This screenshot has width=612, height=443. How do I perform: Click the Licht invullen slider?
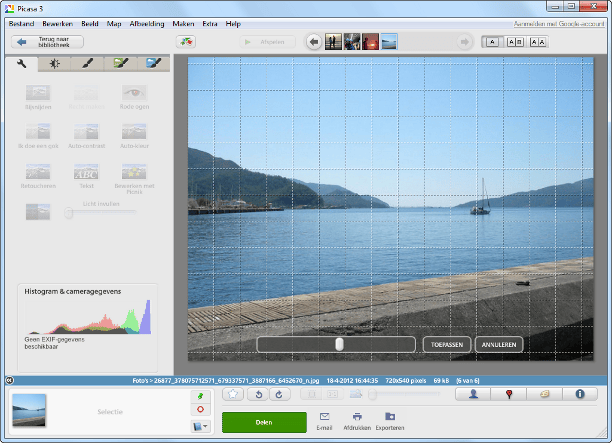[x=100, y=213]
